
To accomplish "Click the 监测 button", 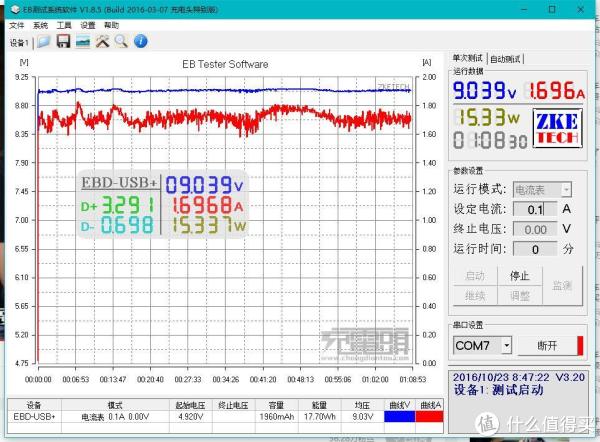I will tap(562, 285).
